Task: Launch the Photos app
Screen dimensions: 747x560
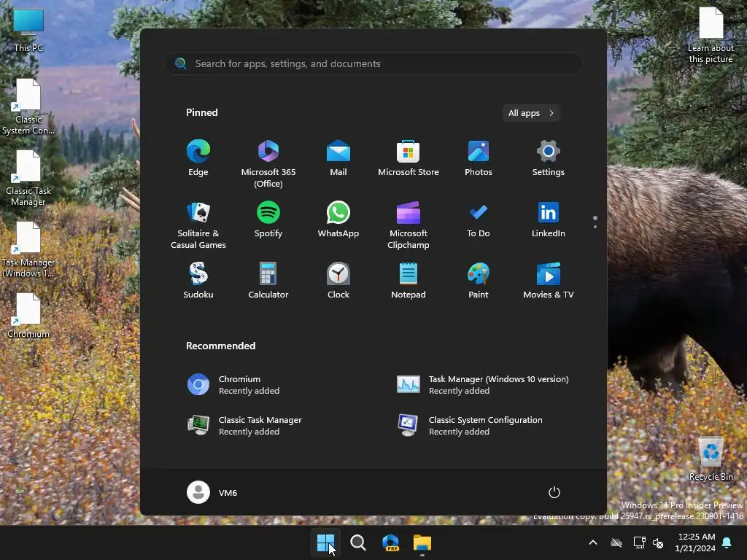Action: [x=479, y=158]
